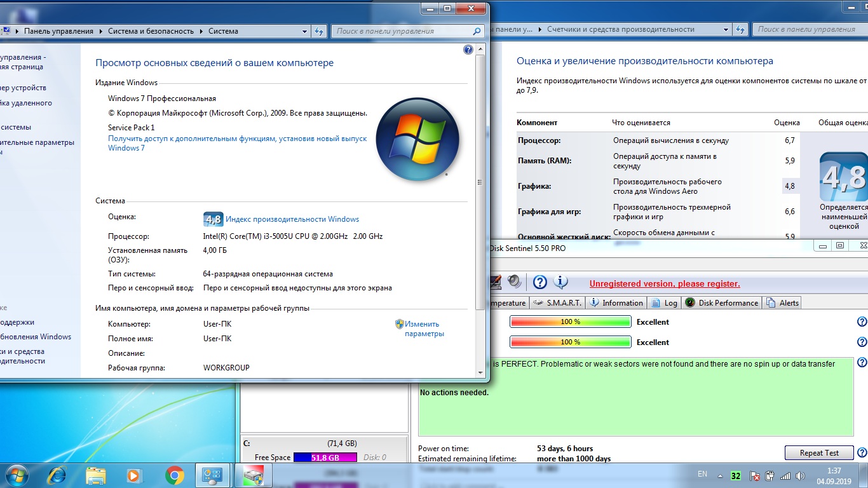The height and width of the screenshot is (488, 868).
Task: Open Hard Disk Sentinel help question-mark icon
Action: [x=539, y=282]
